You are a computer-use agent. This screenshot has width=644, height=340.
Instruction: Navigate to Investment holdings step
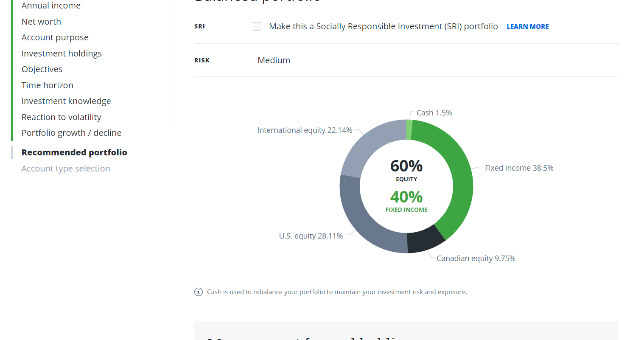[62, 53]
